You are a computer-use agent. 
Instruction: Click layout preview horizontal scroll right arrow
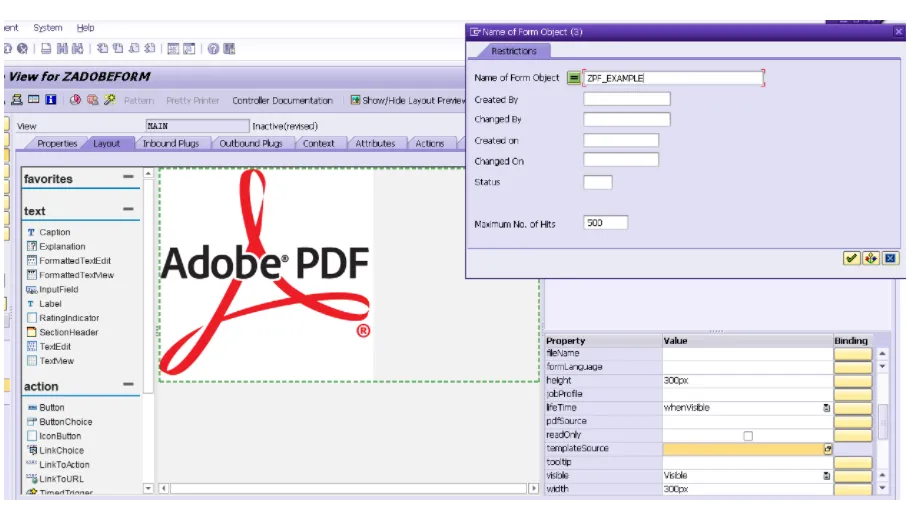click(x=533, y=489)
